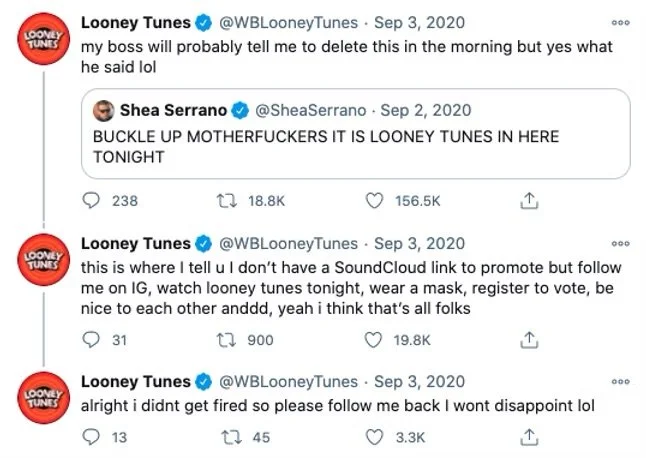
Task: Like the tweet with 3.3K likes
Action: pos(376,435)
